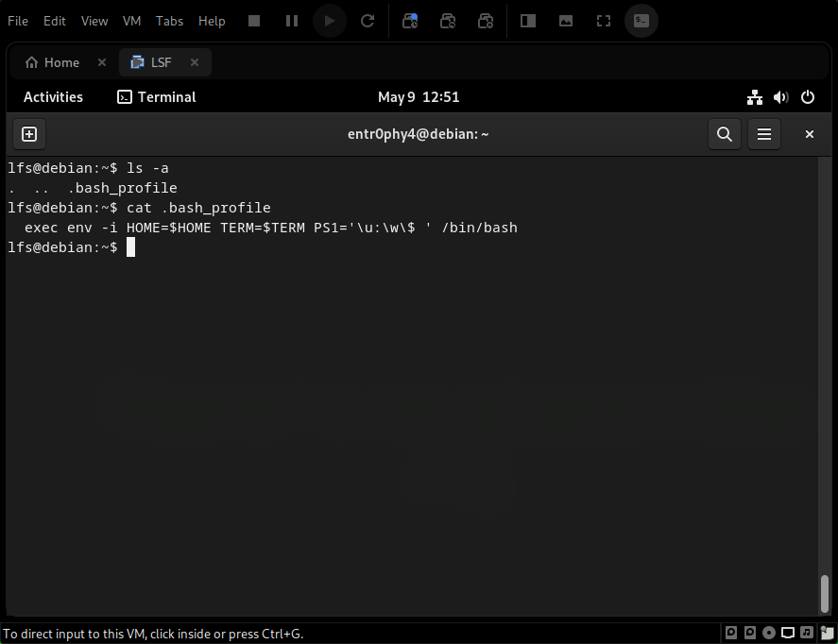This screenshot has width=838, height=644.
Task: Click the guest network icon in top bar
Action: coord(754,96)
